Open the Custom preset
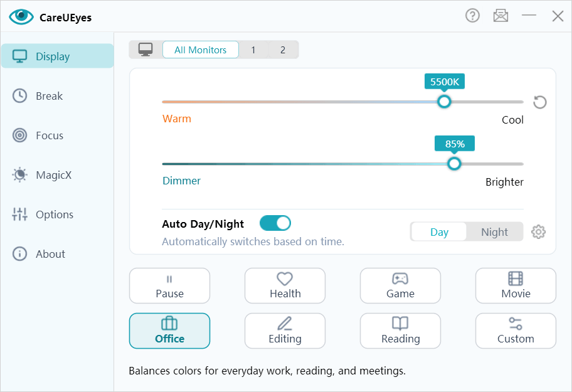Viewport: 572px width, 392px height. tap(516, 331)
